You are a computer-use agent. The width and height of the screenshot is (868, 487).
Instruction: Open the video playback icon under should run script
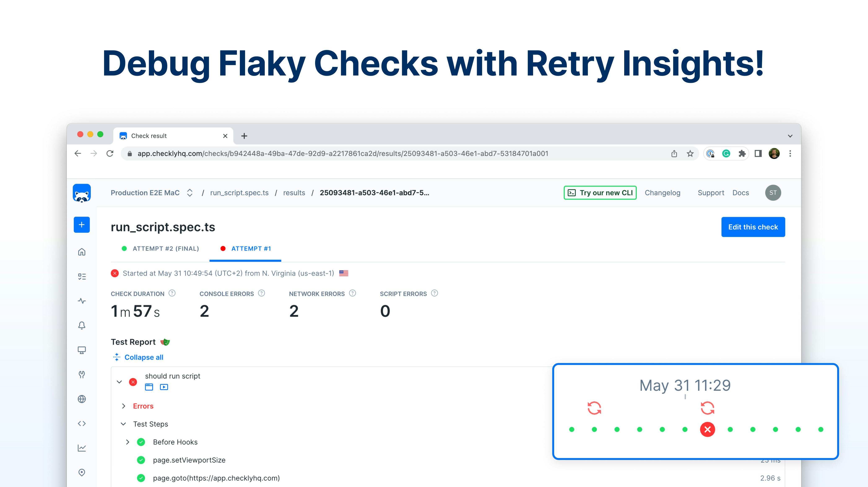[x=164, y=387]
